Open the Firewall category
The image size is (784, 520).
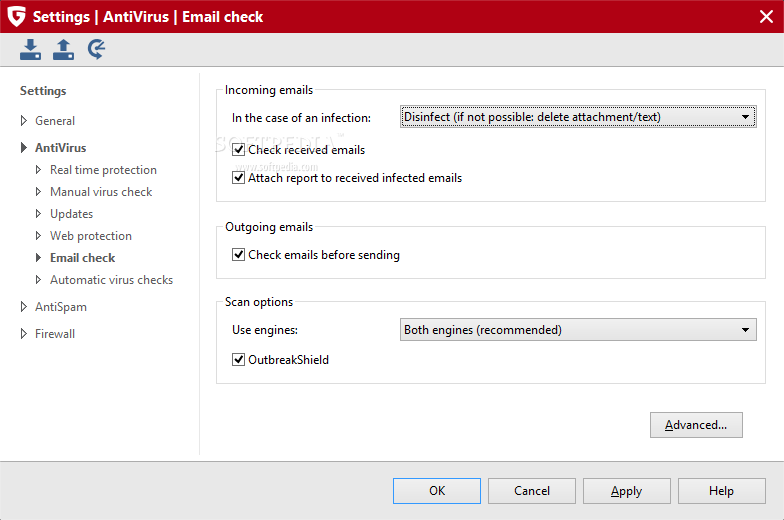coord(55,334)
